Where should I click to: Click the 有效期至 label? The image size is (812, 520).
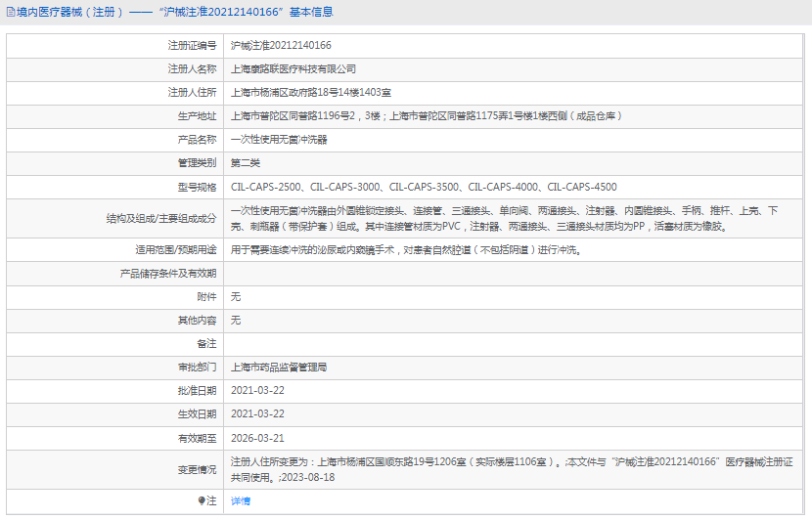pyautogui.click(x=197, y=438)
